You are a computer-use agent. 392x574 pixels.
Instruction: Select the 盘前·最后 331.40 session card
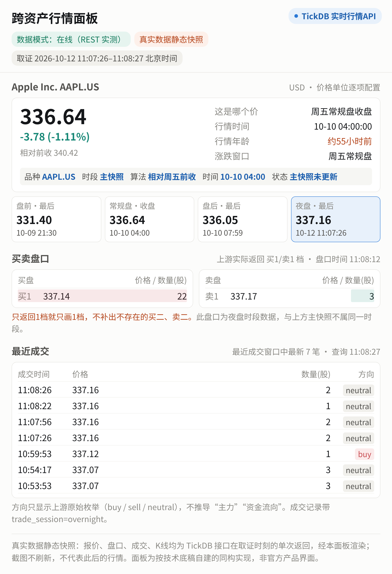click(x=56, y=219)
